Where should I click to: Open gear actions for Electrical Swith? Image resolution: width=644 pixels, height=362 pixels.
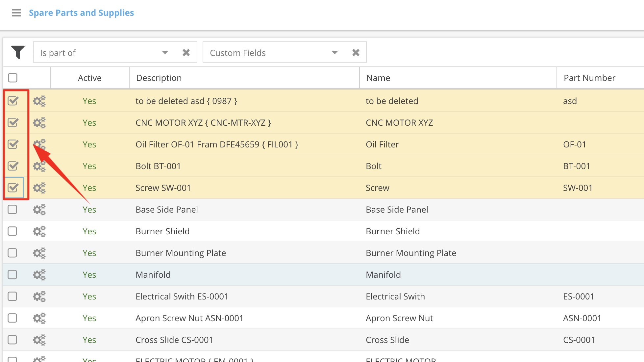(39, 297)
